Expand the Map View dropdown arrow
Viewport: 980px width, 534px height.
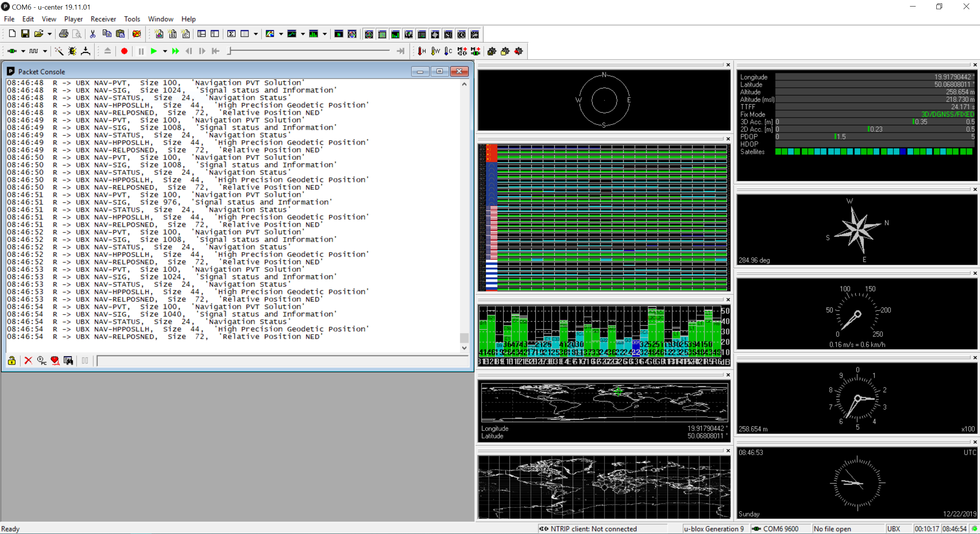point(281,34)
